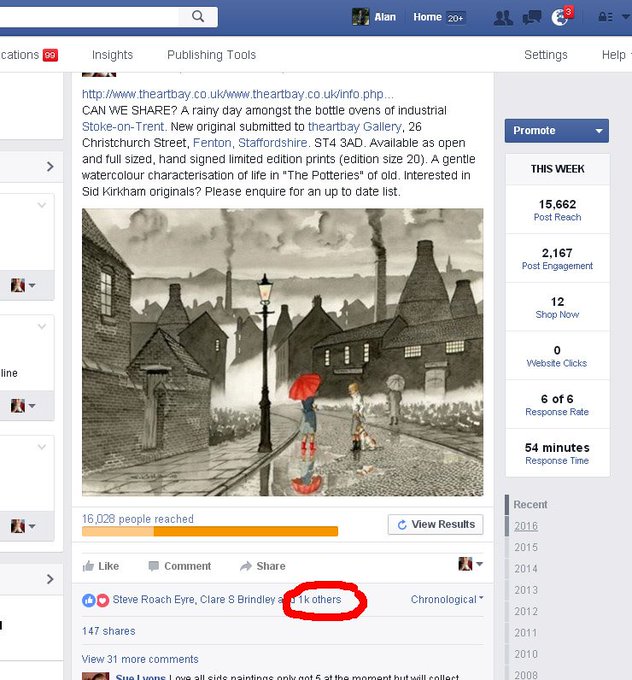
Task: Open the Fenton link
Action: 212,143
